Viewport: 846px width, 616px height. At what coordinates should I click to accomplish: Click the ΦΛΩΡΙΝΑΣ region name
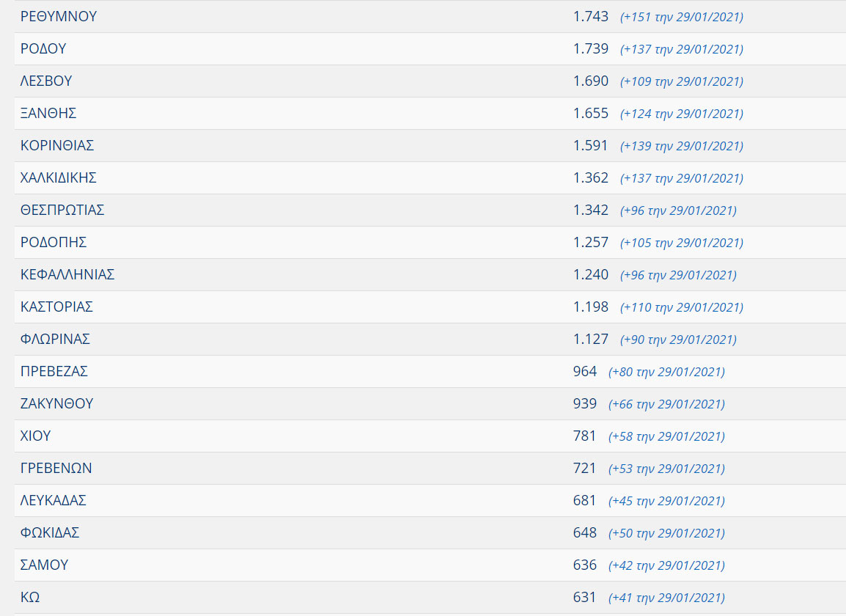pos(55,340)
